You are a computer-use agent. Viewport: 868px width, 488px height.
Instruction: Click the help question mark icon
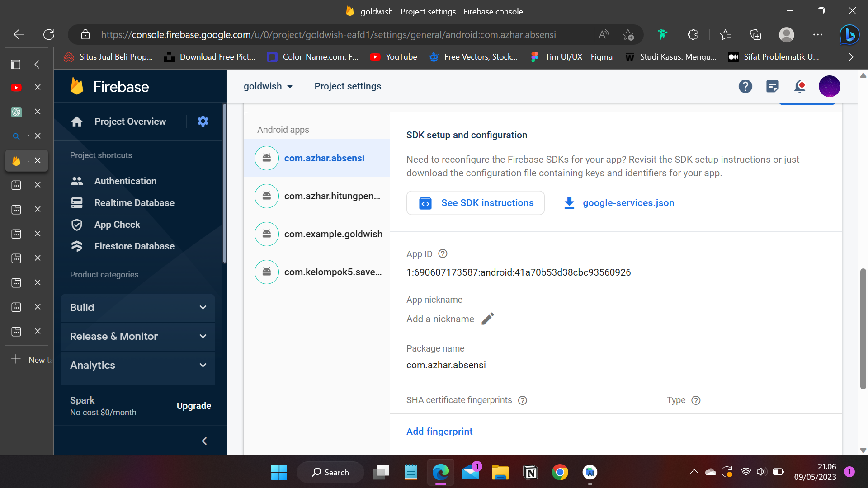745,86
